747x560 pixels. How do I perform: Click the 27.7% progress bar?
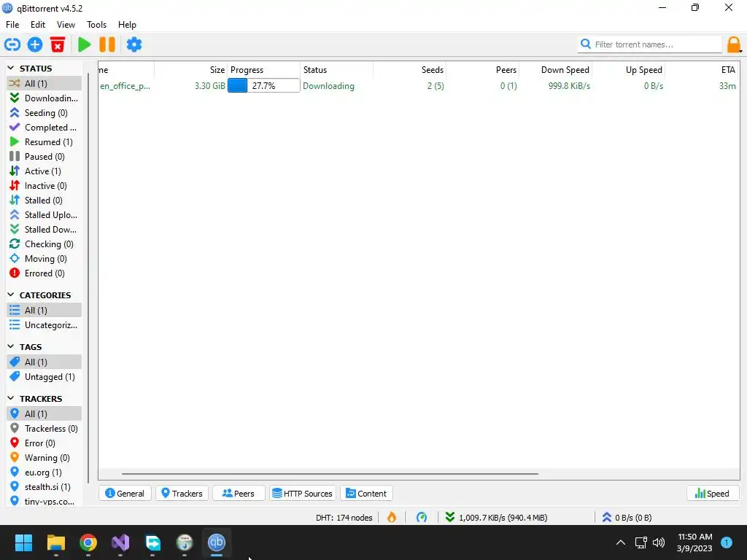264,86
